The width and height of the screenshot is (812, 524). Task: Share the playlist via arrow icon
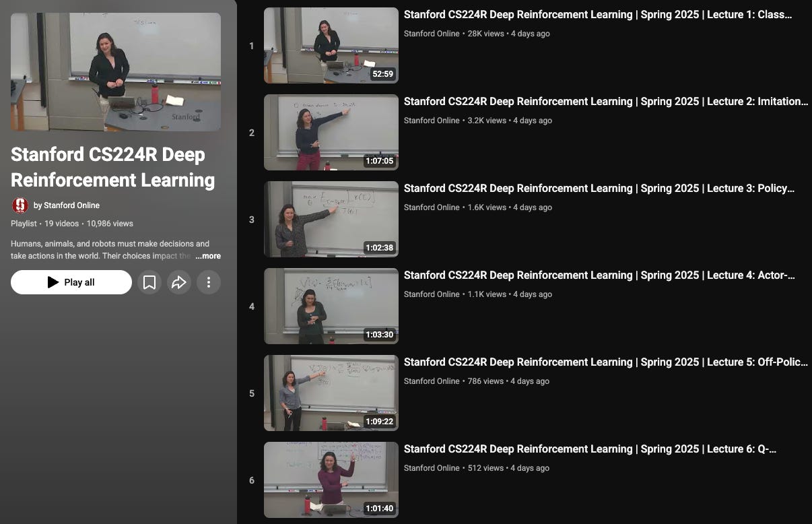[x=179, y=282]
